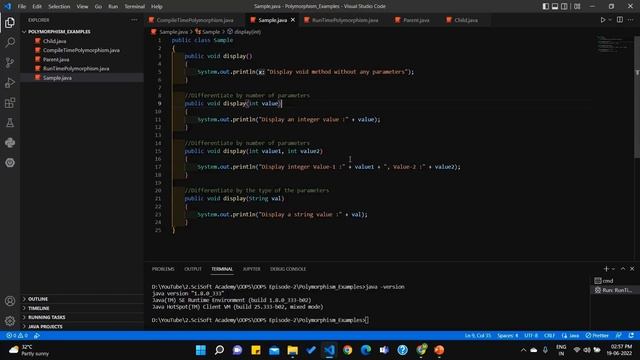Viewport: 640px width, 360px height.
Task: Show the DEBUG CONSOLE panel tab
Action: point(288,269)
